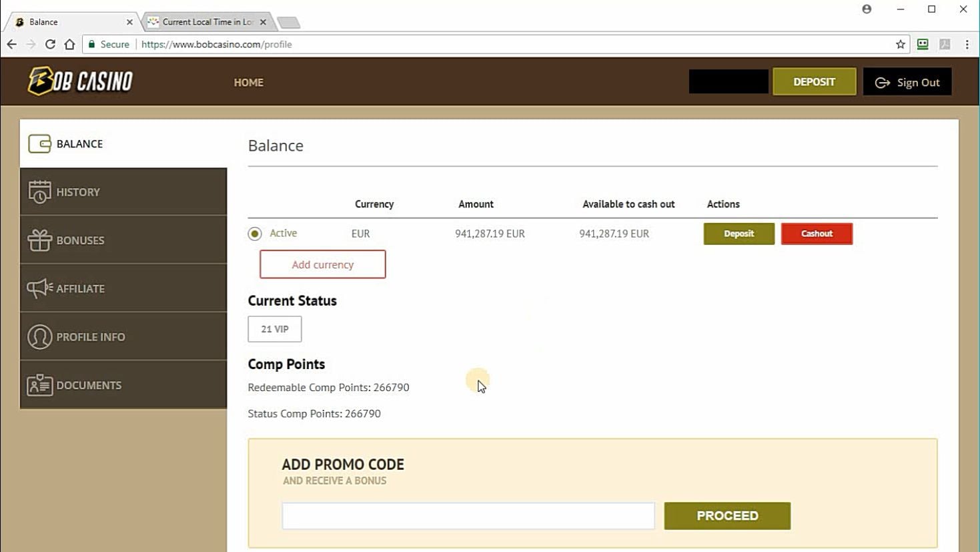This screenshot has width=980, height=552.
Task: Click the red Cashout button
Action: pyautogui.click(x=817, y=234)
